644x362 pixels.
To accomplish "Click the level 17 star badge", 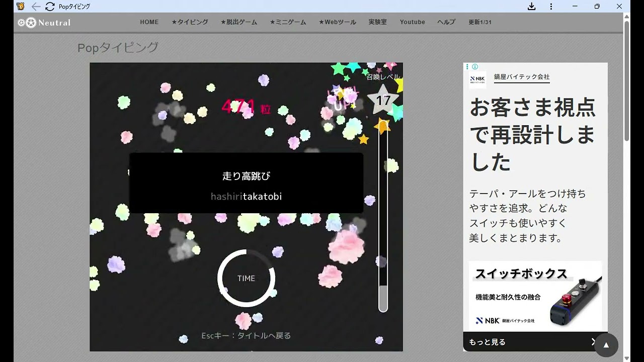I will [383, 101].
